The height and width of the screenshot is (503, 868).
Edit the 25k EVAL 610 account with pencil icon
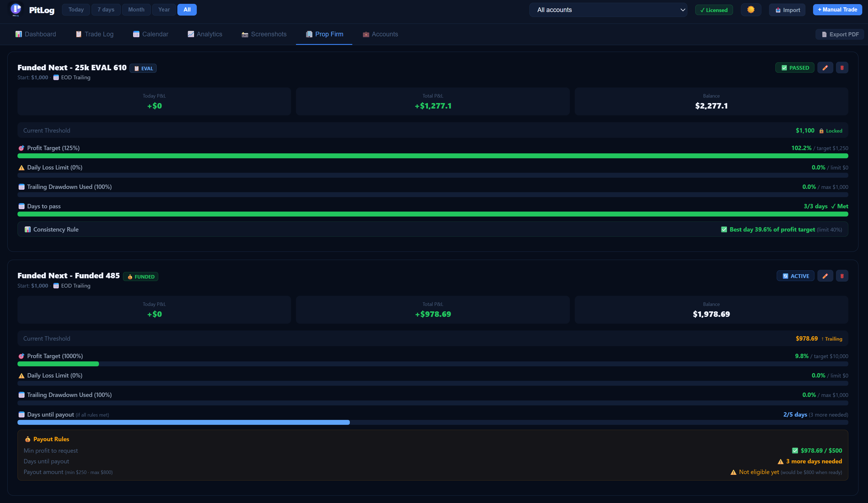(x=825, y=68)
